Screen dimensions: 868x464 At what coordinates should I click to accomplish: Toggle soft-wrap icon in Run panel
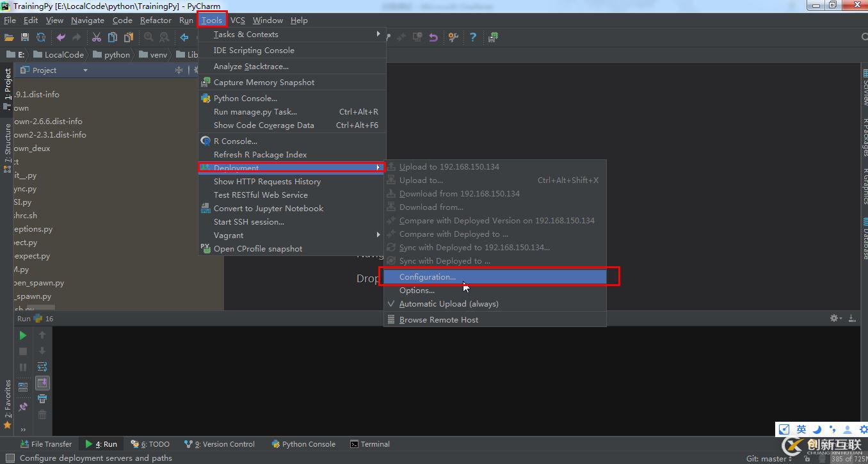[42, 367]
